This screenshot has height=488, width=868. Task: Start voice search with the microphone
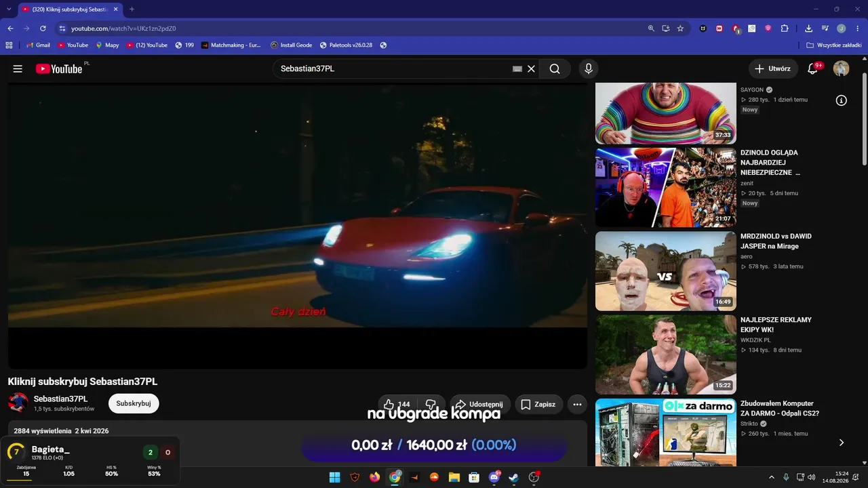(x=589, y=68)
